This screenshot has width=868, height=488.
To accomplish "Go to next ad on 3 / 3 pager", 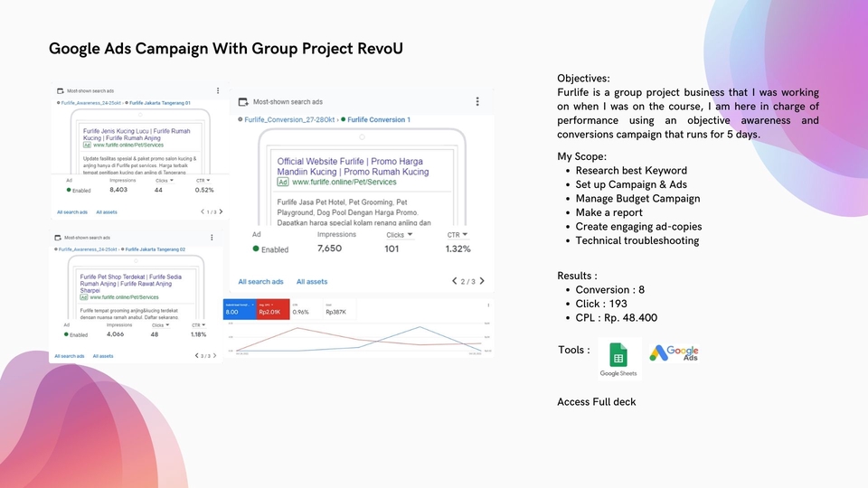I will click(x=215, y=356).
